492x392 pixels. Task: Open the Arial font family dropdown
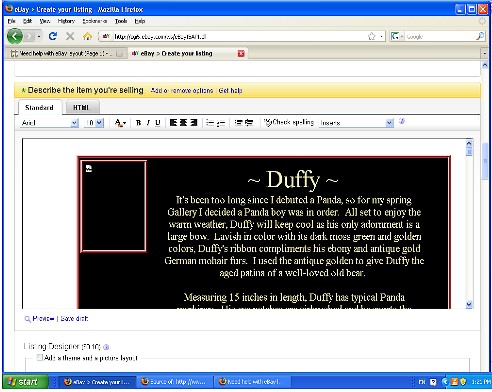pos(49,123)
